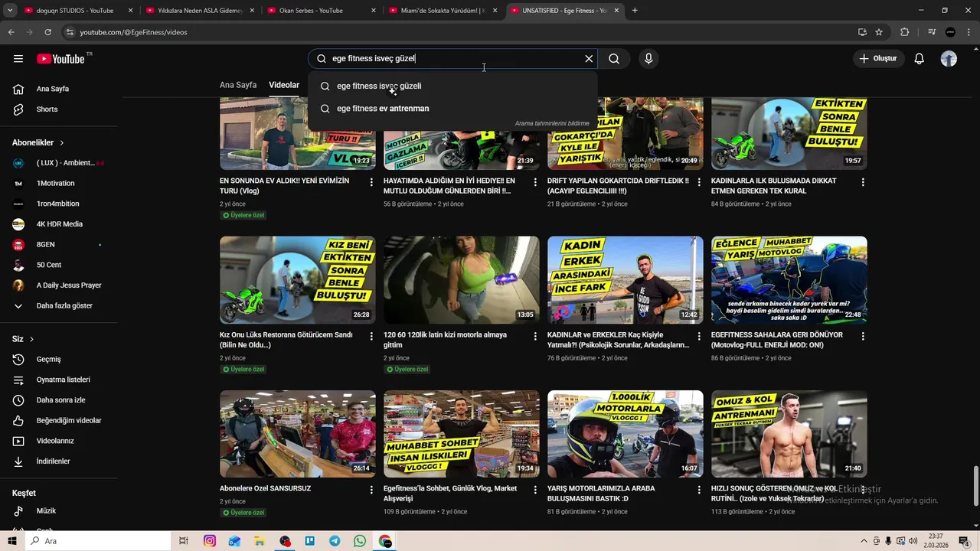This screenshot has width=980, height=551.
Task: Open the notifications bell
Action: [920, 59]
